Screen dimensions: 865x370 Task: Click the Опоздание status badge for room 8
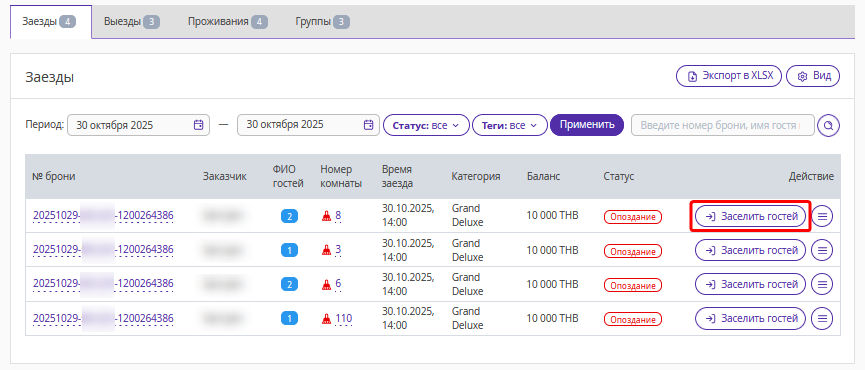pos(633,217)
